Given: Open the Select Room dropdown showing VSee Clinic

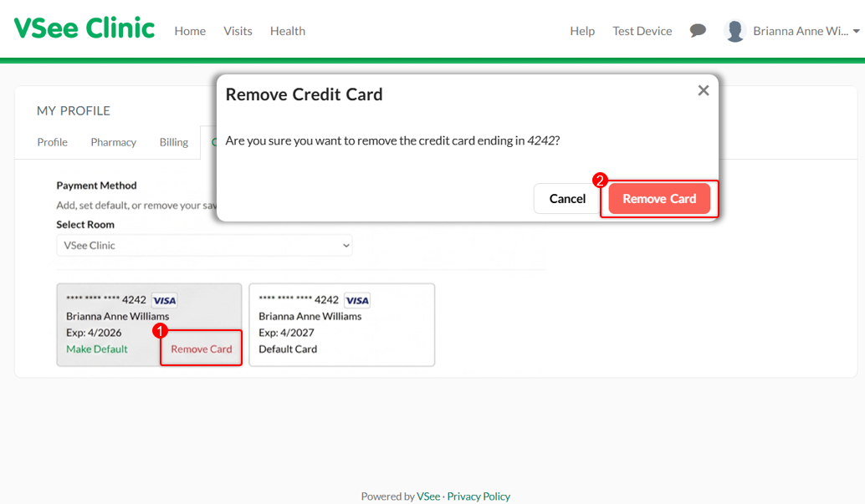Looking at the screenshot, I should (205, 246).
